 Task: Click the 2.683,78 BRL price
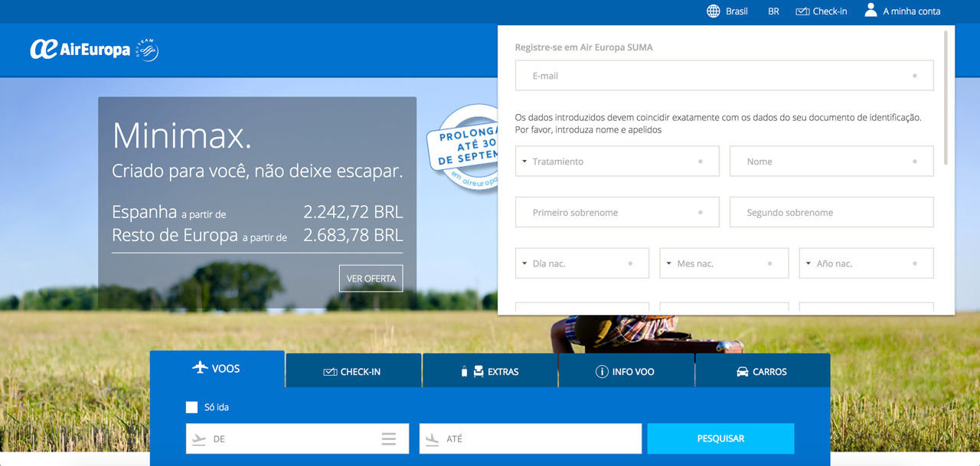353,235
